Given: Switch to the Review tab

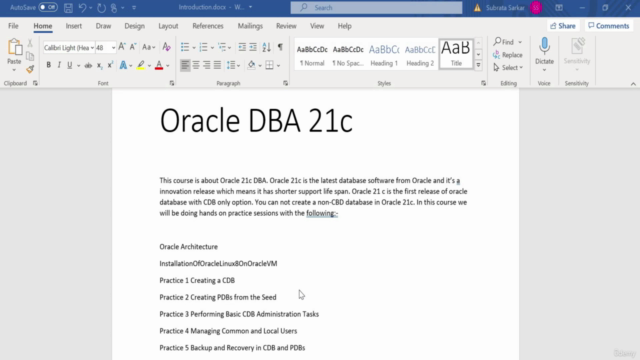Looking at the screenshot, I should (286, 26).
